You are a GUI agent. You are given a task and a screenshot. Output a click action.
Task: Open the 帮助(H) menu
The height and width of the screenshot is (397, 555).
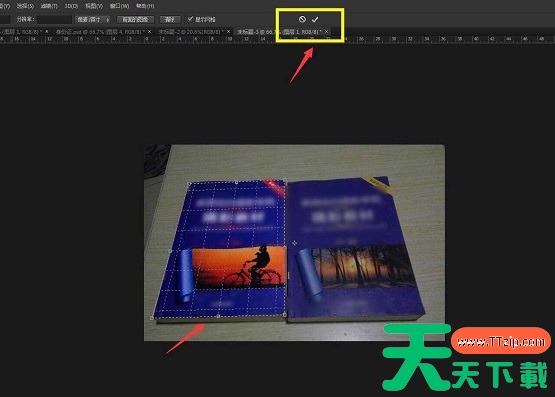145,6
